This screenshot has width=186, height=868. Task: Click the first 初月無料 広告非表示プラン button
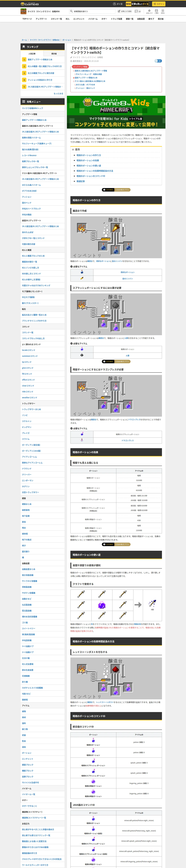(116, 190)
